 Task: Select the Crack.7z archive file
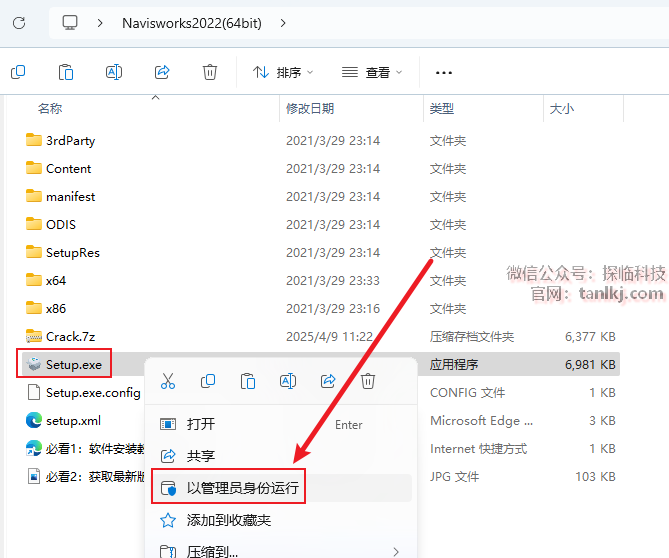tap(61, 337)
